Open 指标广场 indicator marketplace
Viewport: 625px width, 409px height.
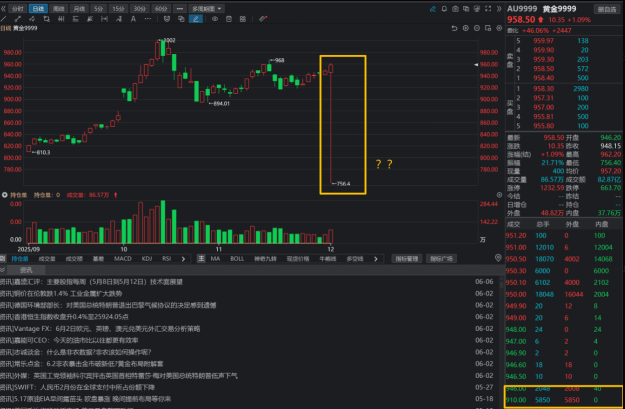pos(441,259)
